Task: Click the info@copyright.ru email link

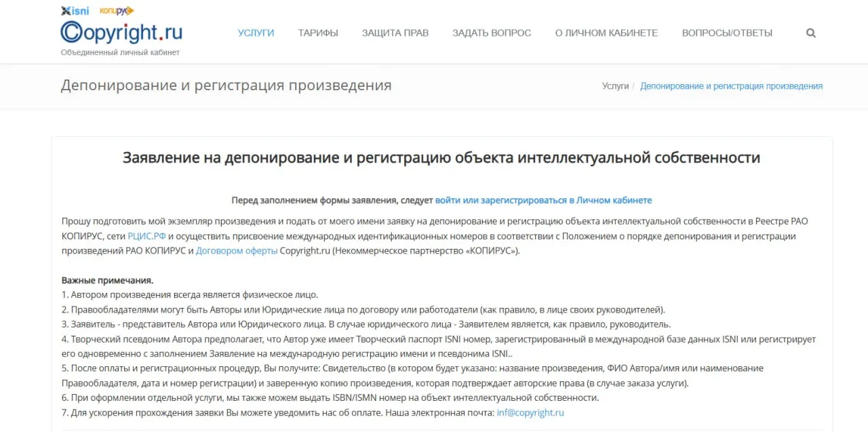Action: (x=531, y=412)
